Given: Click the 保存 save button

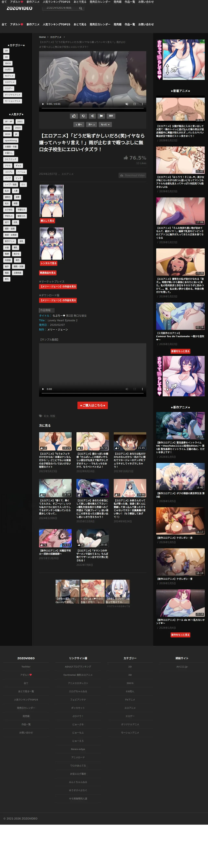Looking at the screenshot, I should coord(111,116).
